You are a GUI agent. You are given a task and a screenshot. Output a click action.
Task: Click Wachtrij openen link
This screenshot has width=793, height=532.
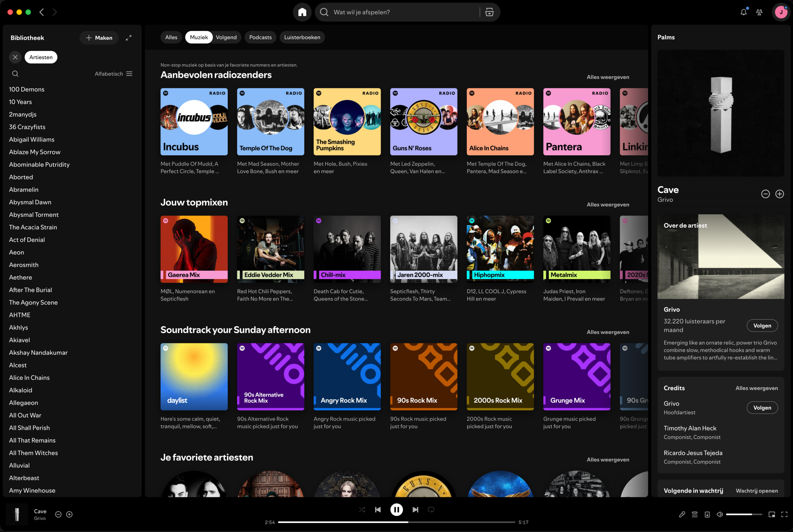(756, 490)
